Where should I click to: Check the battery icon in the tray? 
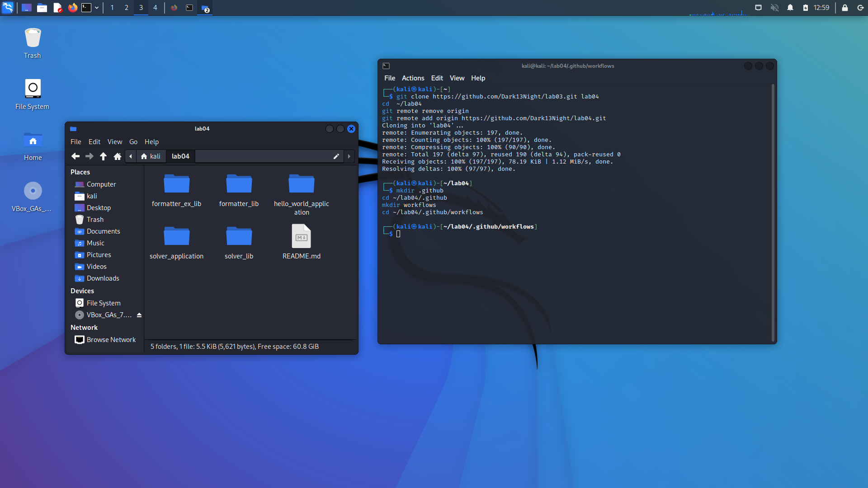pyautogui.click(x=806, y=8)
